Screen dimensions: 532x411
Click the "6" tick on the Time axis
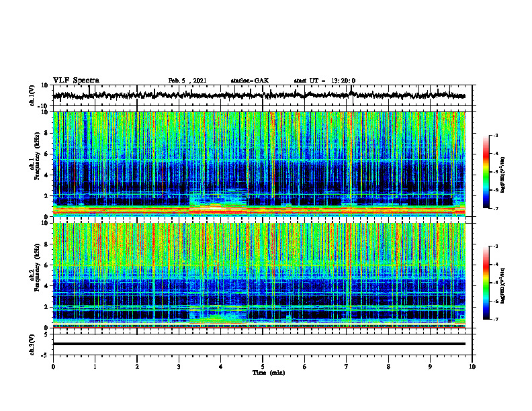click(x=305, y=367)
